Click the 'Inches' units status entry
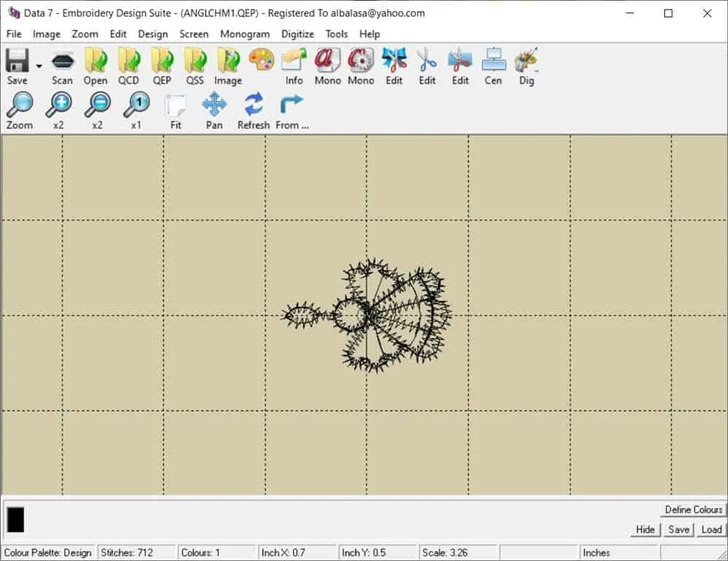This screenshot has width=728, height=561. coord(597,553)
